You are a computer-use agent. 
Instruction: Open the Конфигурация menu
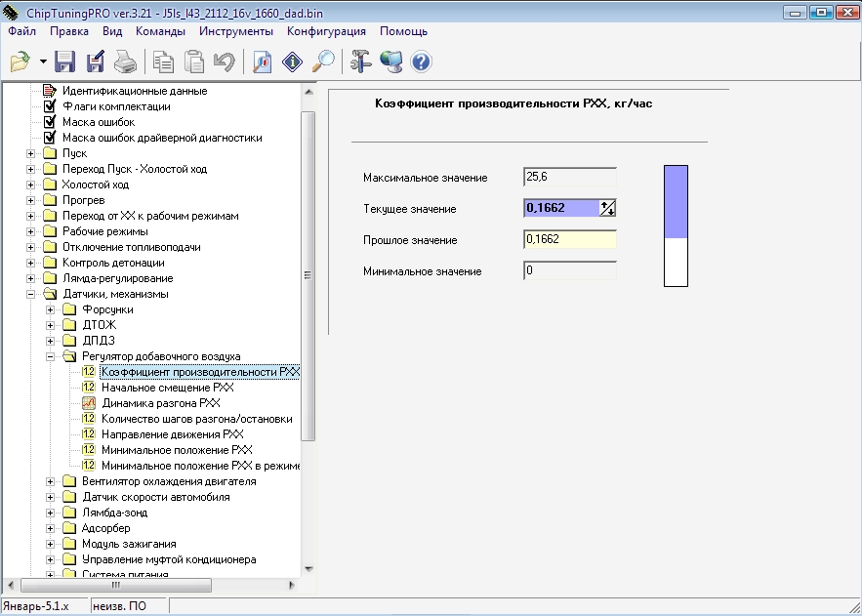point(326,30)
